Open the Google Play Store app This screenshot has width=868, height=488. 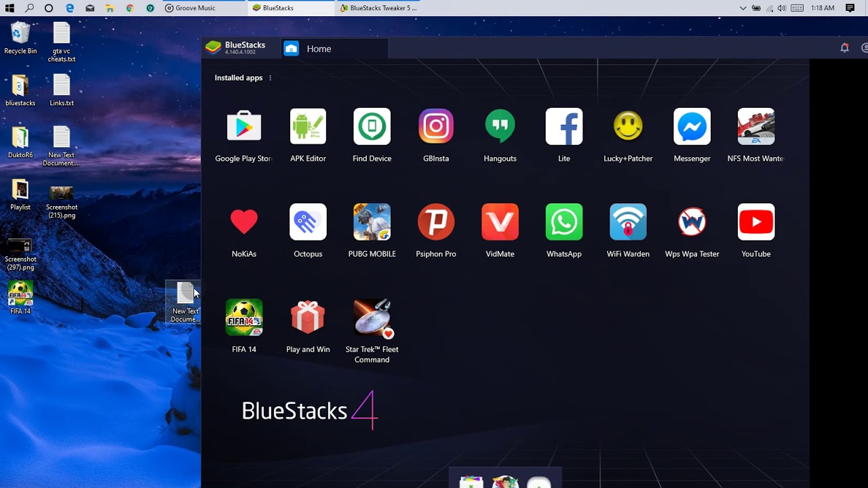coord(244,127)
